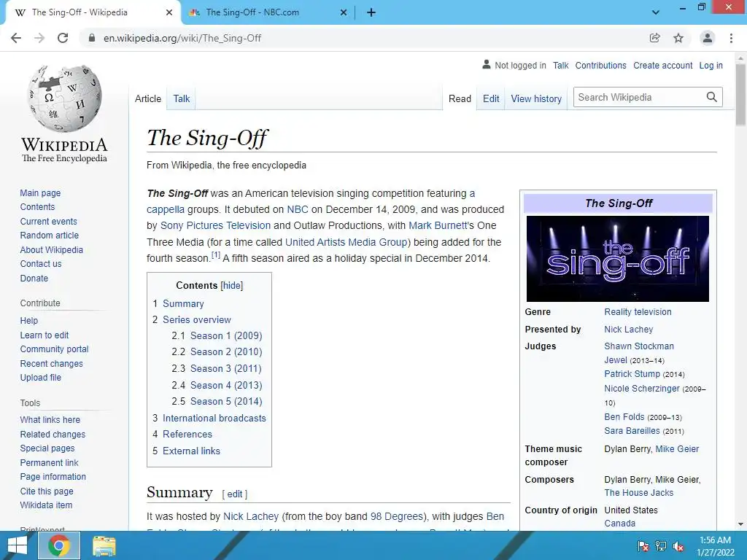747x560 pixels.
Task: Open the Create account link
Action: (662, 65)
